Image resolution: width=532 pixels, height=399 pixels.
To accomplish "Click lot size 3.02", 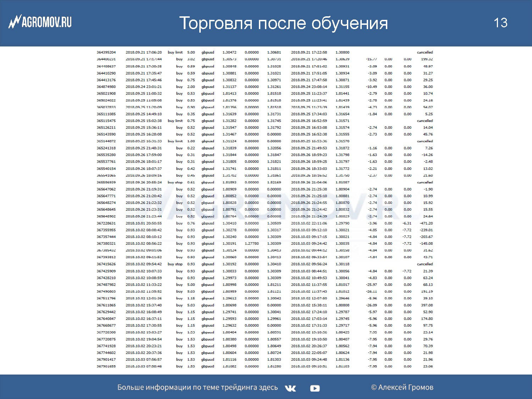I will pyautogui.click(x=191, y=59).
